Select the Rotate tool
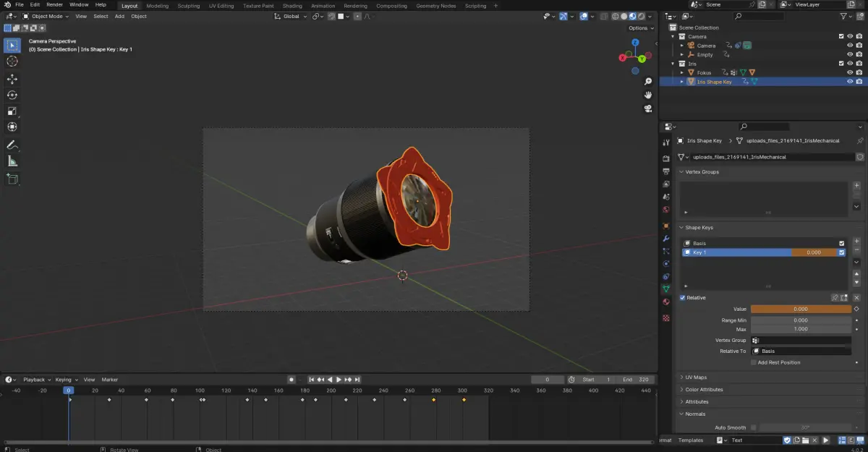This screenshot has width=868, height=452. pos(12,95)
